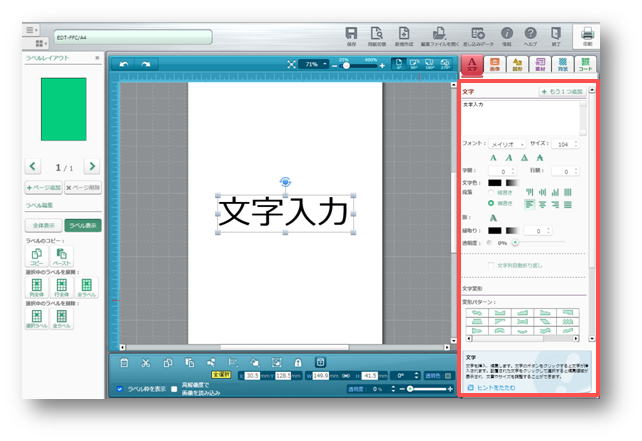Image resolution: width=642 pixels, height=441 pixels.
Task: Toggle the aspect ratio link between W and H
Action: (x=346, y=375)
